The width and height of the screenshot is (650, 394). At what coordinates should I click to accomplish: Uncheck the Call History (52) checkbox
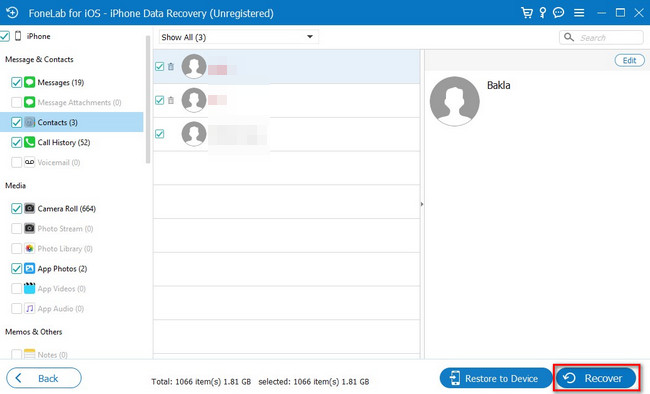coord(16,142)
